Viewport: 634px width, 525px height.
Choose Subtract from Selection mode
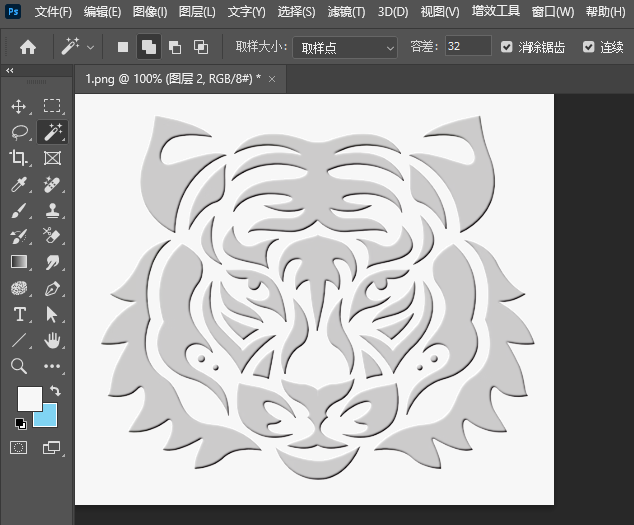pos(175,47)
